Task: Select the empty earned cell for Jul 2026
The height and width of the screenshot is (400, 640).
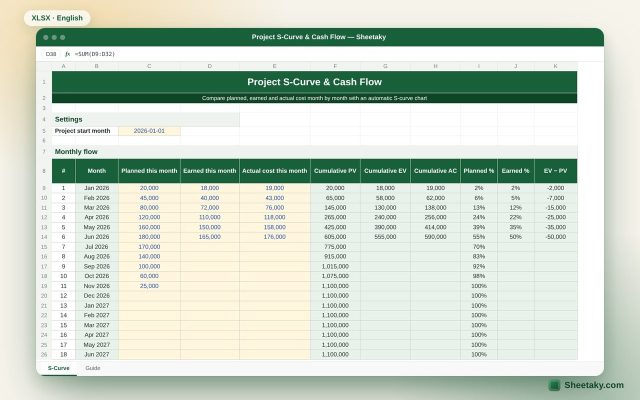Action: (210, 247)
